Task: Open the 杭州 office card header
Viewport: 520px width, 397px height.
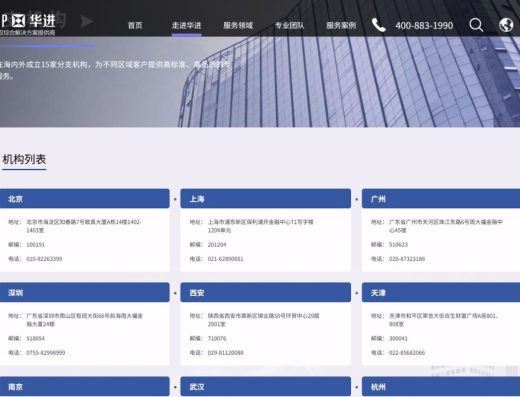Action: click(441, 387)
